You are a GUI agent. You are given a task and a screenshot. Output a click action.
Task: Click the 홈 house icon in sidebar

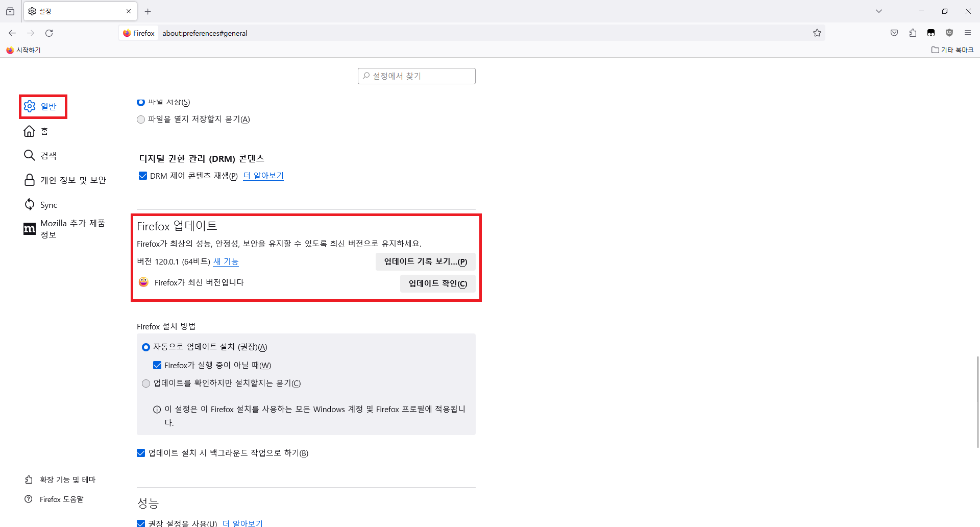(30, 131)
